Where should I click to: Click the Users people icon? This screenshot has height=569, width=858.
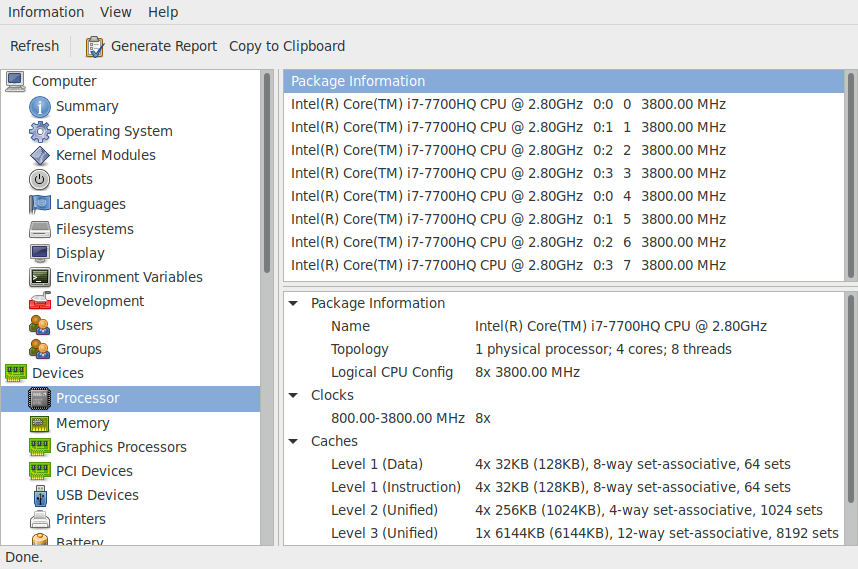pos(39,325)
